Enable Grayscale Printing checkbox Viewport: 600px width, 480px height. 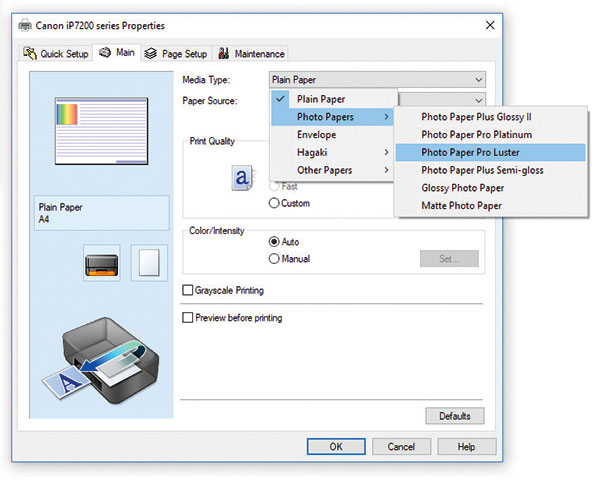click(188, 290)
